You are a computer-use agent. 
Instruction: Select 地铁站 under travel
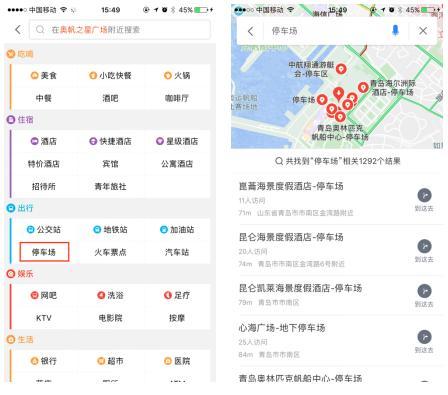pos(110,230)
